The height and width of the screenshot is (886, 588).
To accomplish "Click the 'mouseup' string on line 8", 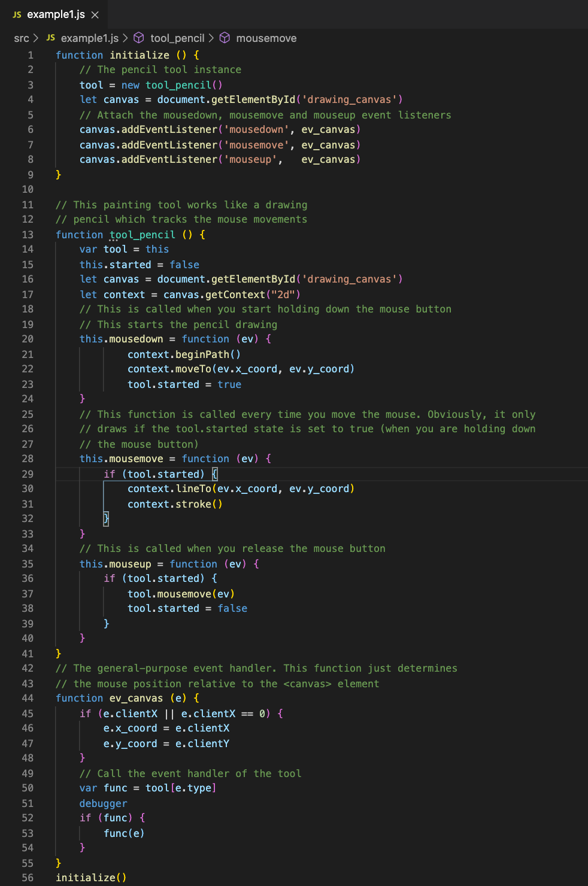I will pos(250,159).
